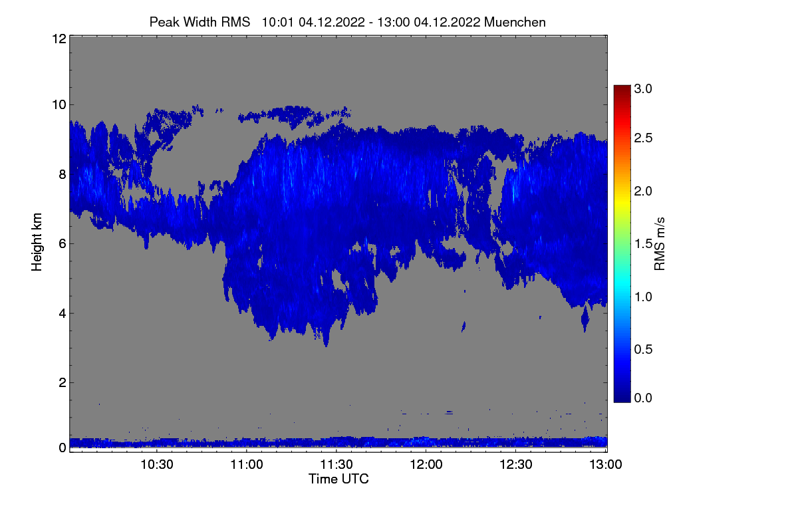Click the date range text '10:01 04.12.2022 - 13:00 04.12.2022'
This screenshot has width=798, height=532.
(372, 22)
